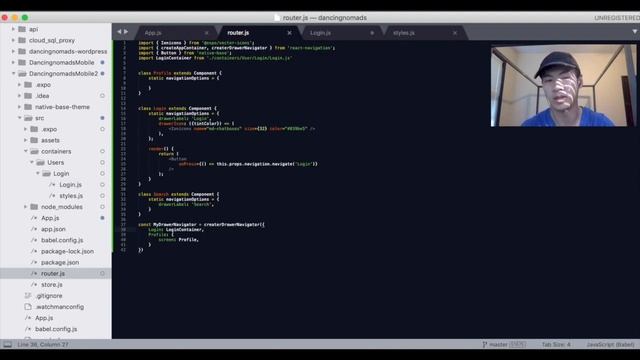Open package.json in the sidebar
The width and height of the screenshot is (640, 360).
pyautogui.click(x=60, y=262)
